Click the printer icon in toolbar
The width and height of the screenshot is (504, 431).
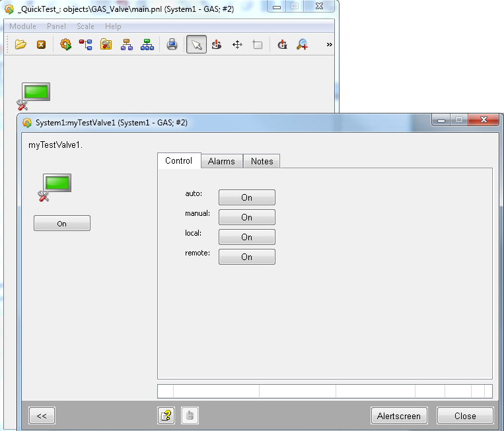(x=172, y=45)
